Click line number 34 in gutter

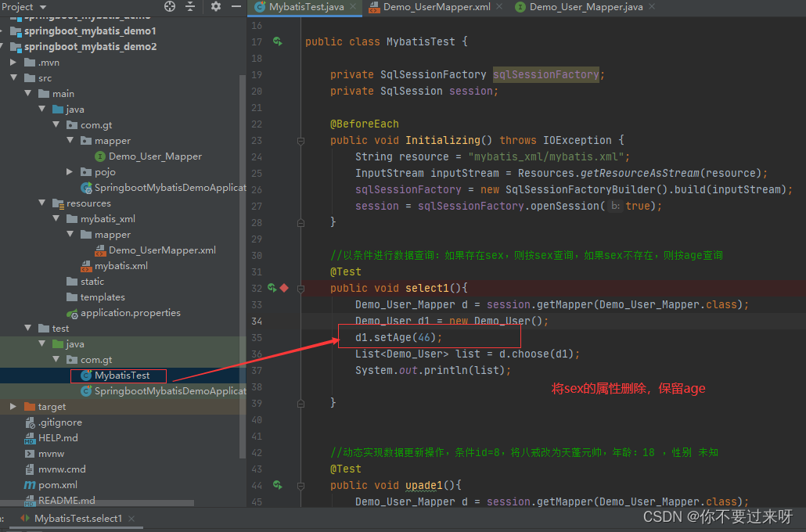point(257,322)
